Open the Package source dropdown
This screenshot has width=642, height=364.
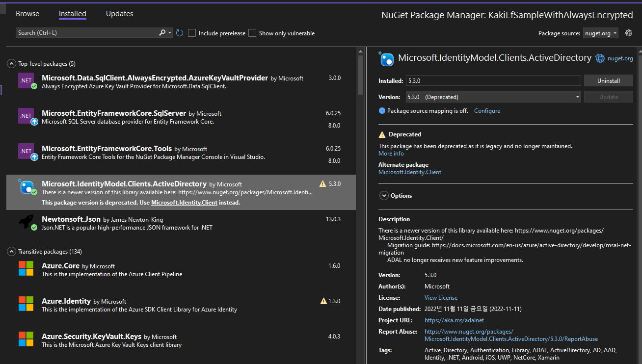601,33
